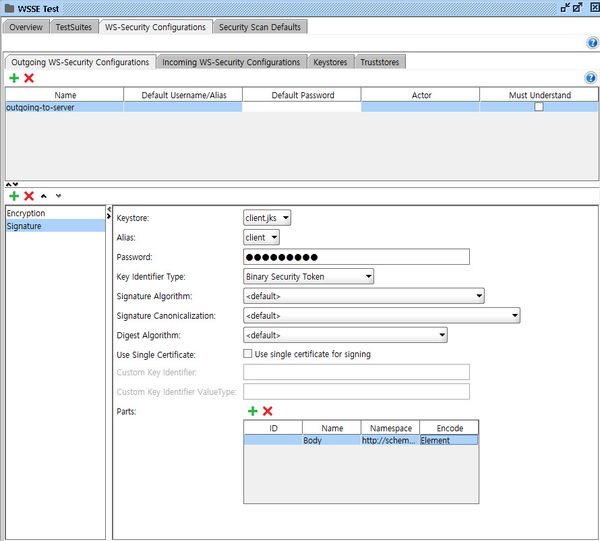The width and height of the screenshot is (600, 541).
Task: Remove selected signature part
Action: (267, 411)
